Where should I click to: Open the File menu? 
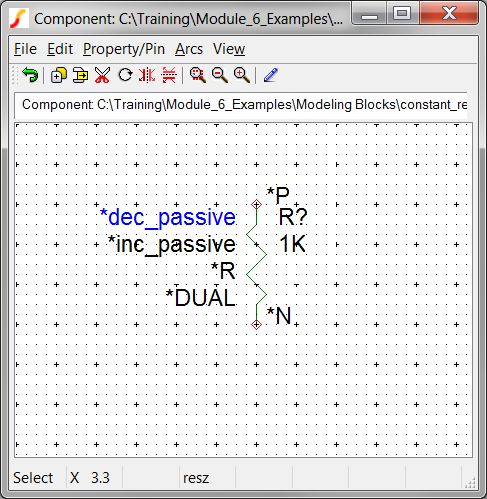pos(25,49)
